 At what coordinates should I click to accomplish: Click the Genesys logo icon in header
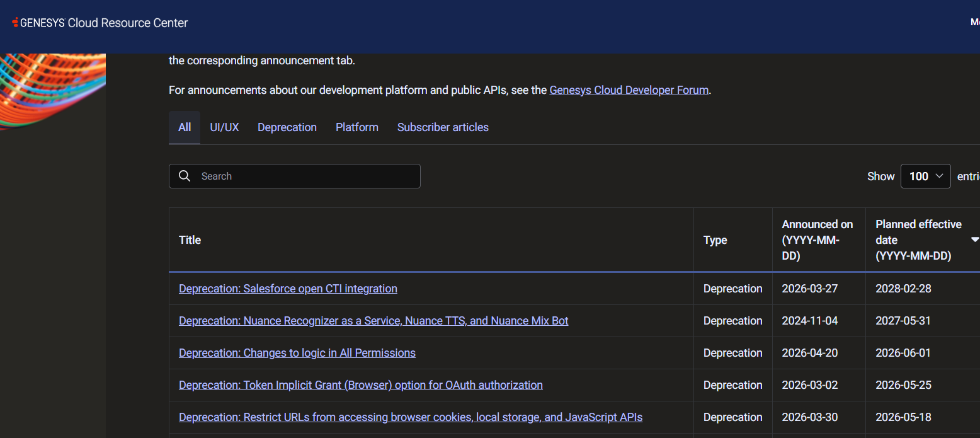[x=16, y=23]
